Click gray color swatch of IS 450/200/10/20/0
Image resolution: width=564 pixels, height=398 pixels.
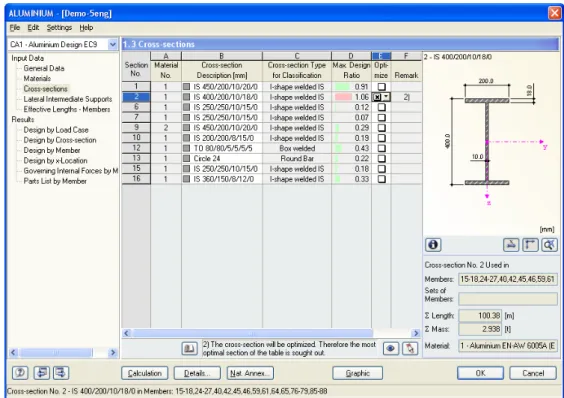coord(186,87)
